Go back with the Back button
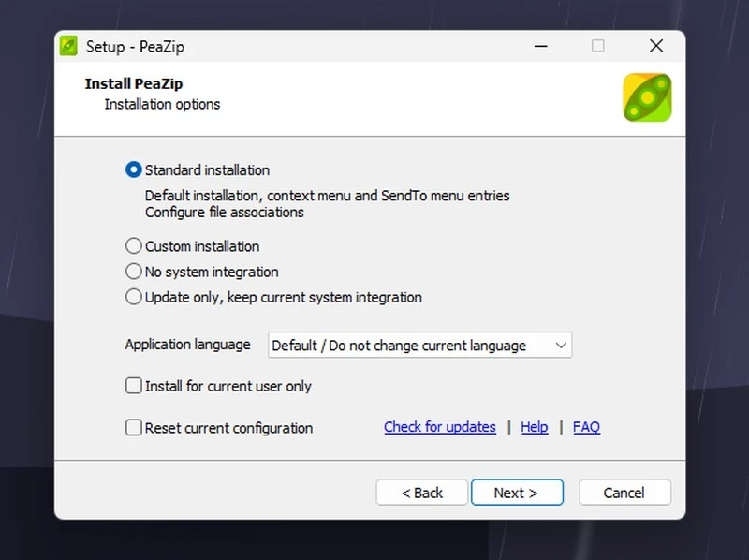This screenshot has width=749, height=560. [x=422, y=493]
